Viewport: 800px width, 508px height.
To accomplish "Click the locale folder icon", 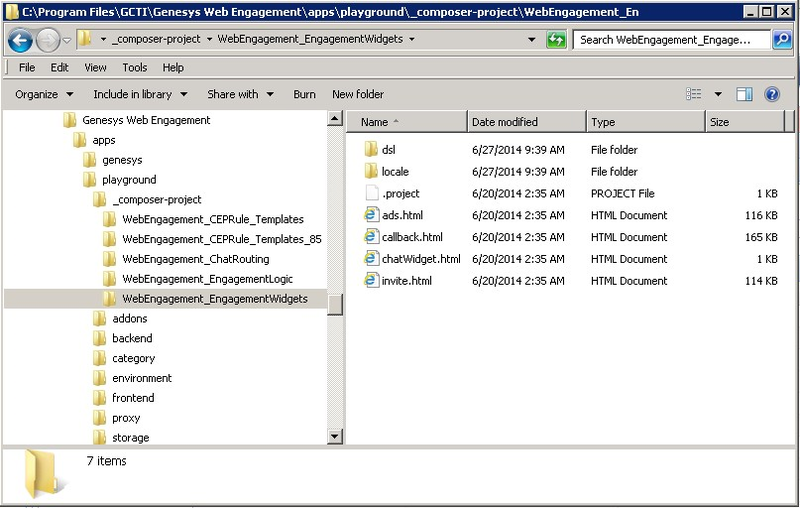I will [371, 171].
